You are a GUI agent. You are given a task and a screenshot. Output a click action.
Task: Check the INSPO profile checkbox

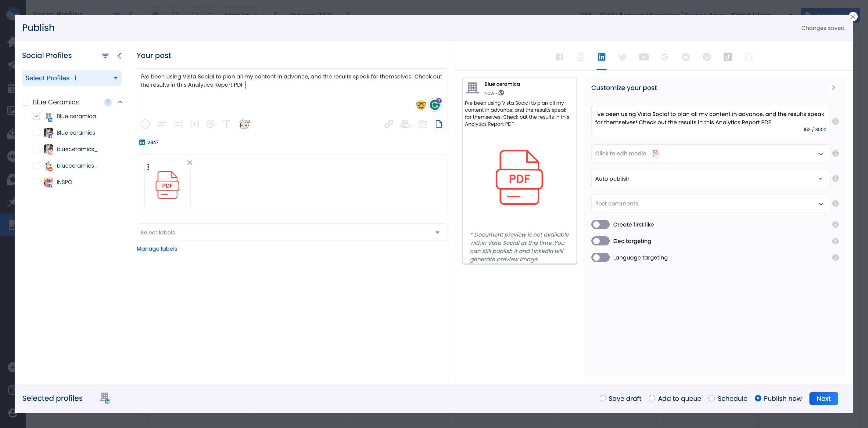(x=36, y=182)
